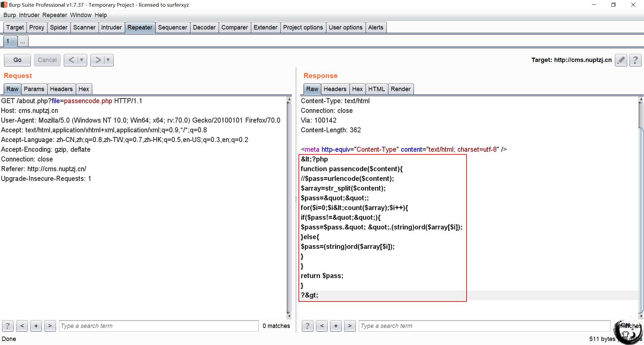Screen dimensions: 644x345
Task: Click the Content-Length: 362 response line
Action: click(331, 130)
